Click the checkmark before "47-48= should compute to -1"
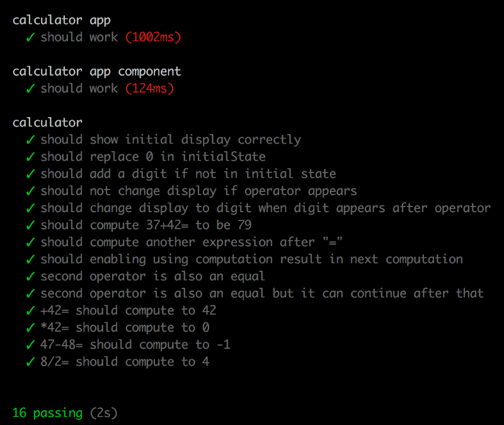This screenshot has height=425, width=504. [x=30, y=344]
